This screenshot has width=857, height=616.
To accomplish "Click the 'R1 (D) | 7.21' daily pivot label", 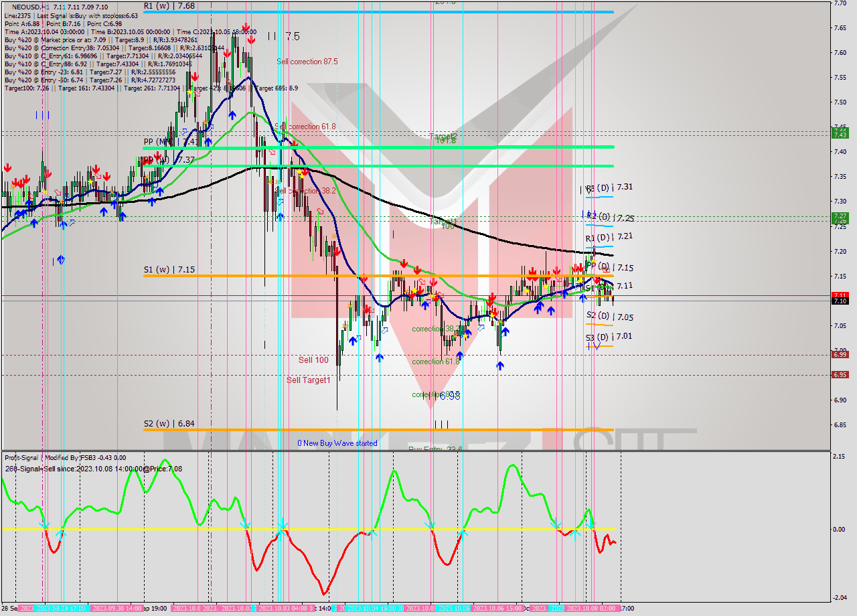I will pos(609,237).
